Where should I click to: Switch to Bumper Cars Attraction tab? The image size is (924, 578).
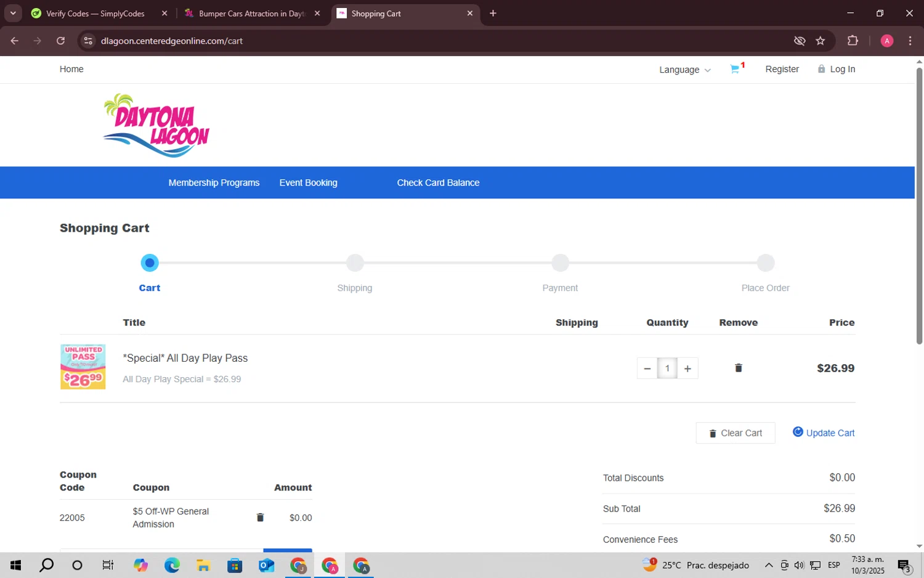pos(251,14)
